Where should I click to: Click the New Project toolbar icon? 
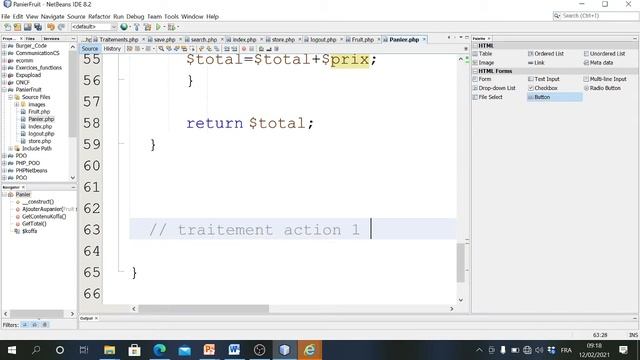17,27
